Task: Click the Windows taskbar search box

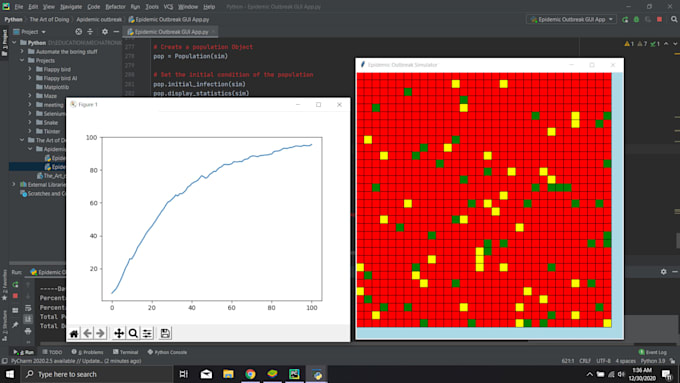Action: tap(96, 374)
